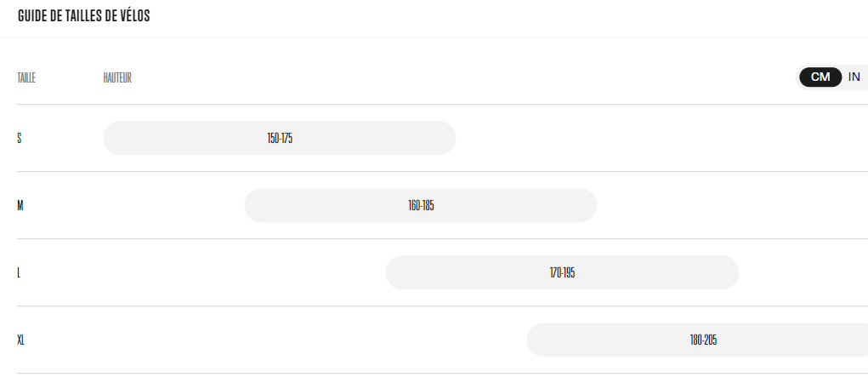Select the 150-175 height range bar
The image size is (868, 383).
click(x=280, y=138)
